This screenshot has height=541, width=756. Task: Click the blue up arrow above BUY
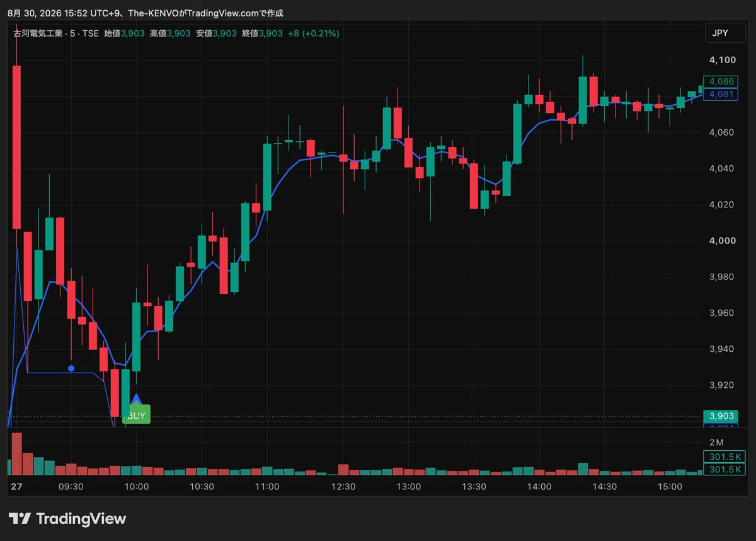(x=136, y=398)
